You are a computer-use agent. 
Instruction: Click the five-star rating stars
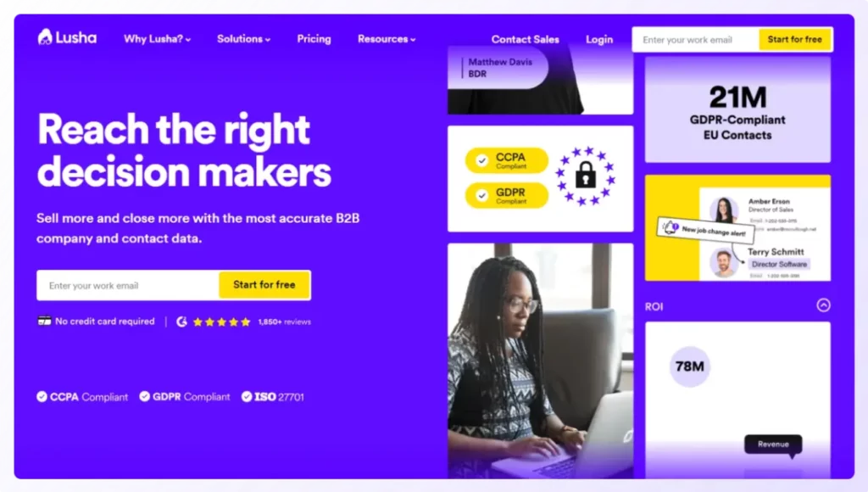pyautogui.click(x=221, y=321)
